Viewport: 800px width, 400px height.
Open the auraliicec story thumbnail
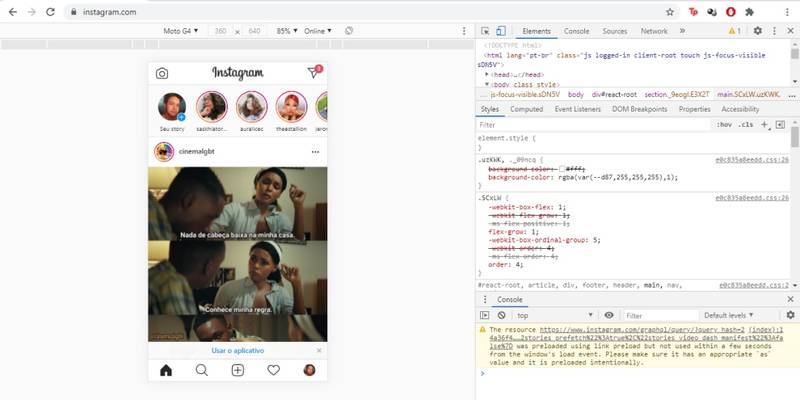252,107
